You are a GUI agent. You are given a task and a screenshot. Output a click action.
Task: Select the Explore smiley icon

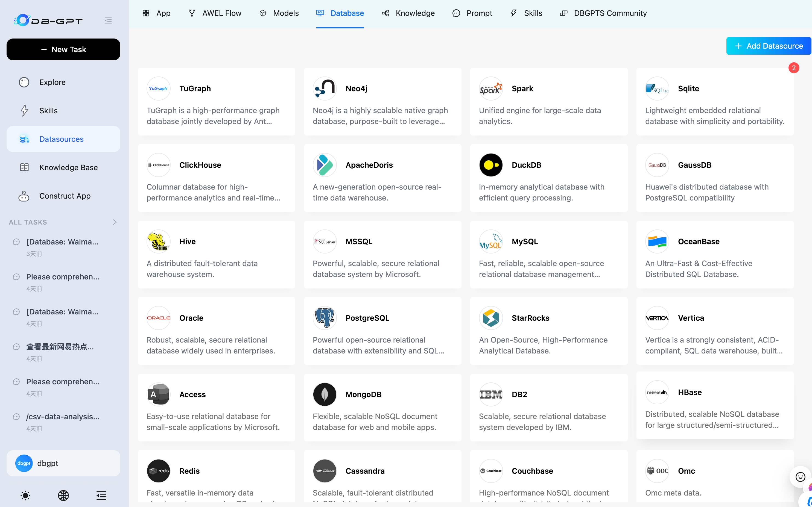click(24, 82)
